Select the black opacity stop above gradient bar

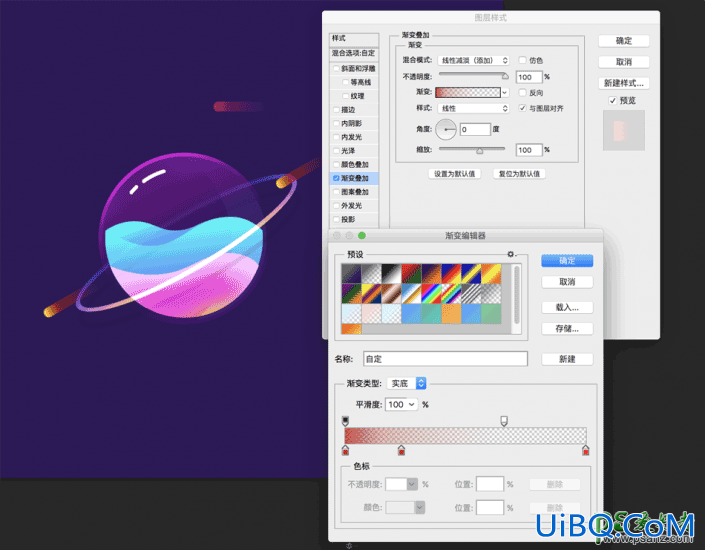(345, 421)
